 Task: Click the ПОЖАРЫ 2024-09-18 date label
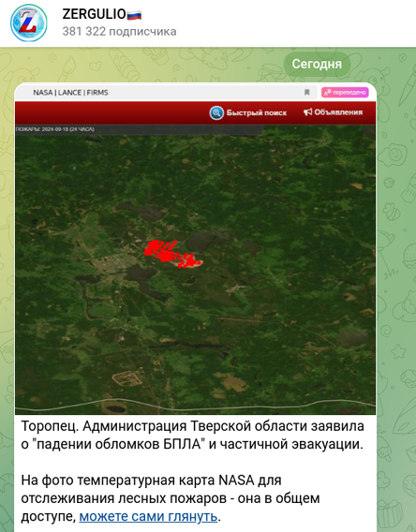55,129
